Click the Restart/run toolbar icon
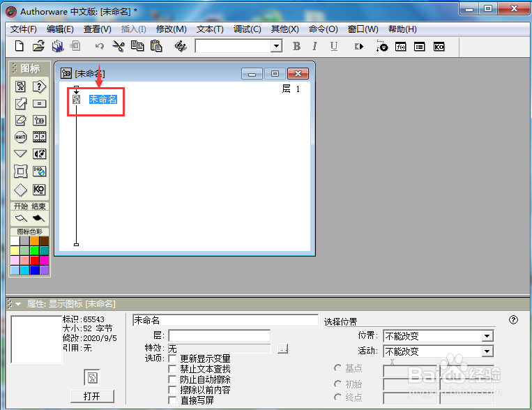Image resolution: width=532 pixels, height=410 pixels. (358, 46)
